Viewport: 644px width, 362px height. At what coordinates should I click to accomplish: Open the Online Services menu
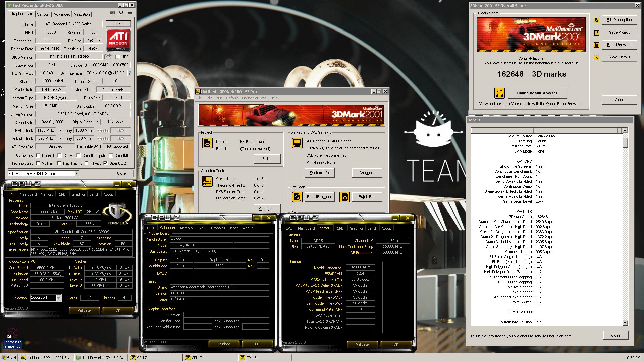pyautogui.click(x=254, y=98)
